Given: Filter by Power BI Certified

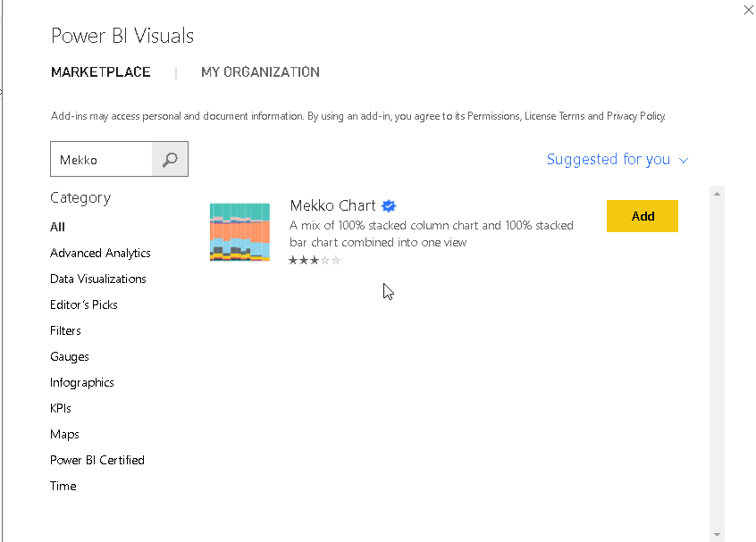Looking at the screenshot, I should pos(97,460).
